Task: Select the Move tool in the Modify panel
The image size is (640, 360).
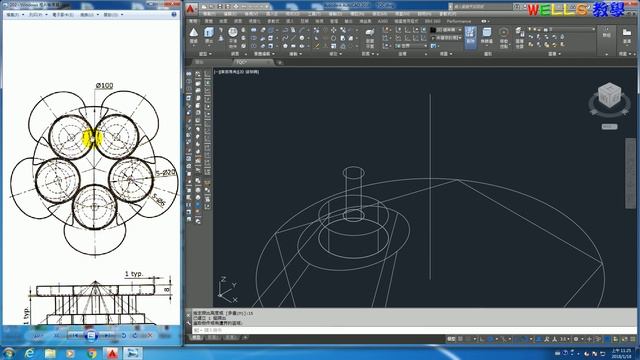Action: [x=333, y=30]
